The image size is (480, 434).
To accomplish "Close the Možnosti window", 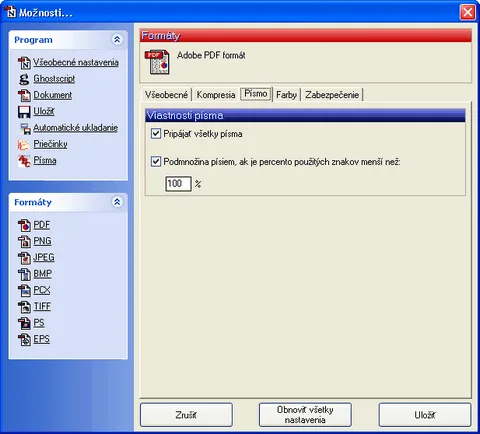I will (467, 12).
